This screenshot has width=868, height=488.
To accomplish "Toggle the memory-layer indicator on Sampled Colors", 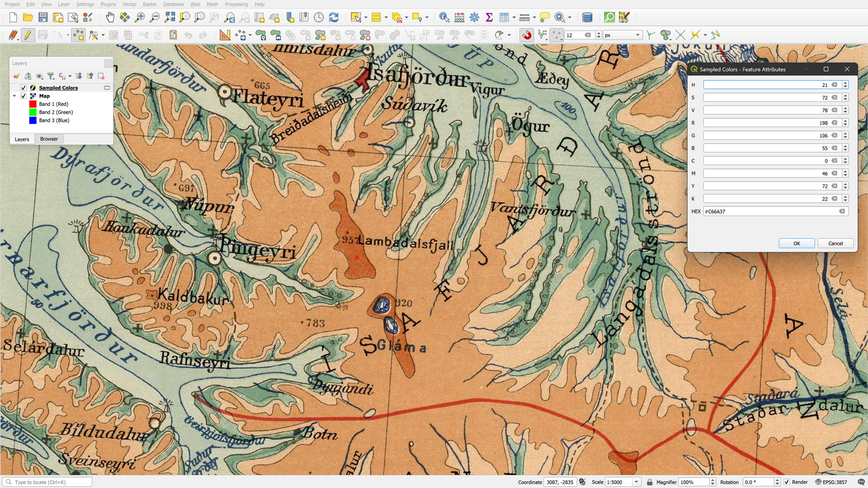I will (107, 88).
